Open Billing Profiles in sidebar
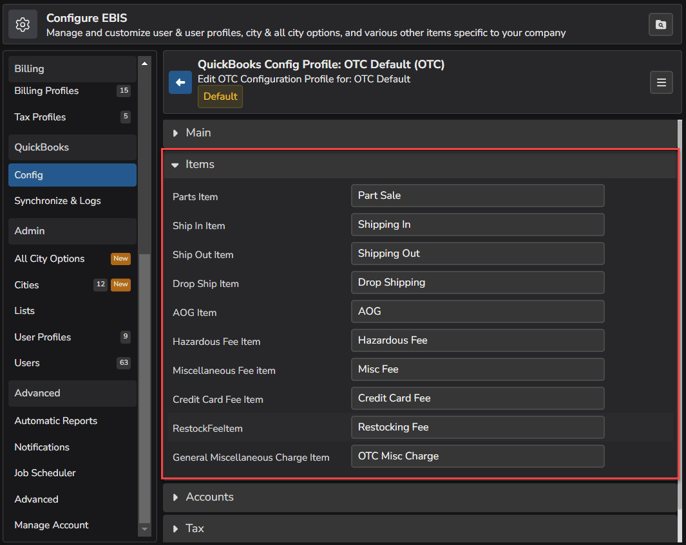The image size is (686, 545). [46, 91]
